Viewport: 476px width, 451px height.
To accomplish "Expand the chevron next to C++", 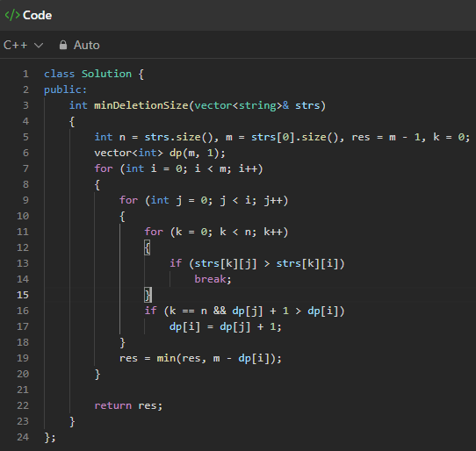I will point(39,46).
